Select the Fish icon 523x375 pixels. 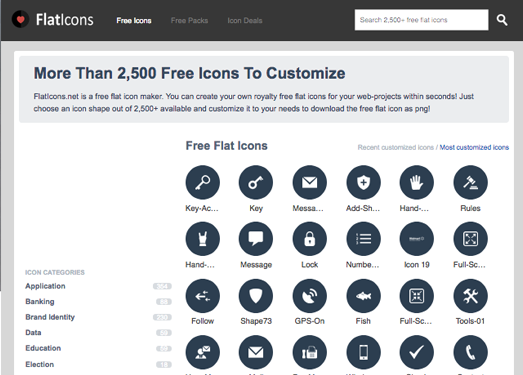[363, 296]
